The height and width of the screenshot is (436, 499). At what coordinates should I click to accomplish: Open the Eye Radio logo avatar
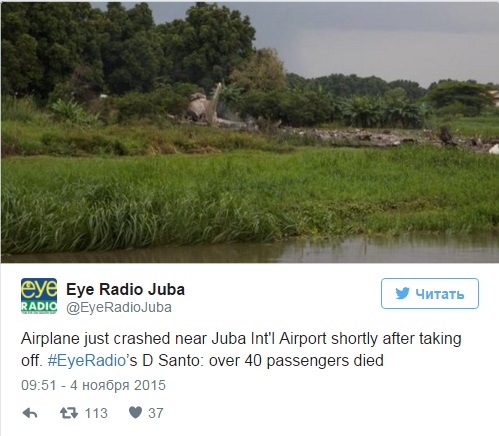[39, 296]
